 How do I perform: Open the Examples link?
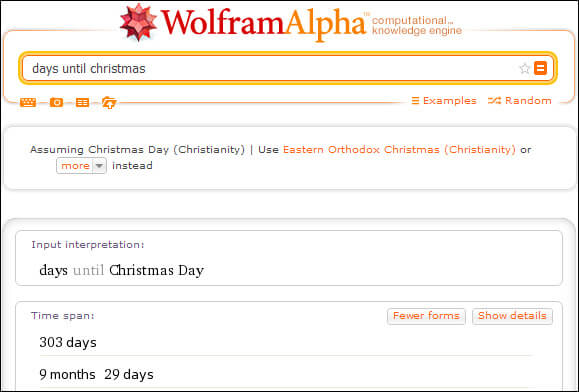(x=449, y=100)
